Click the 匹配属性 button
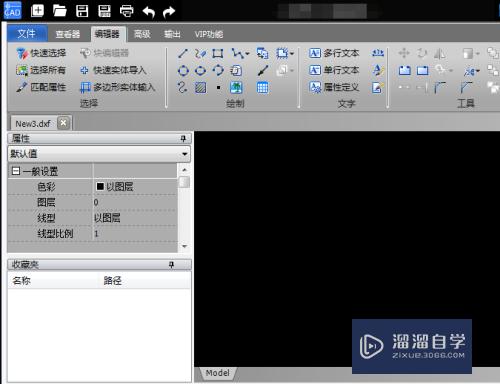Viewport: 500px width, 384px height. coord(42,87)
